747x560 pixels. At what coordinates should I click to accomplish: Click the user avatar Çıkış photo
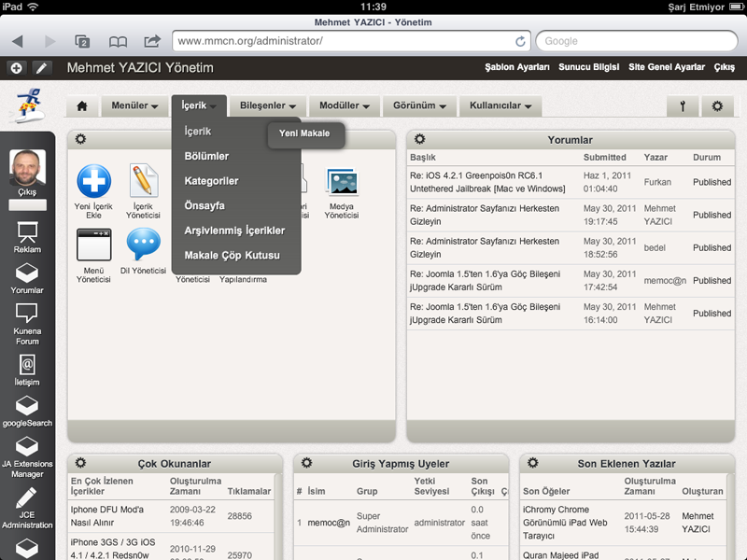[x=28, y=167]
